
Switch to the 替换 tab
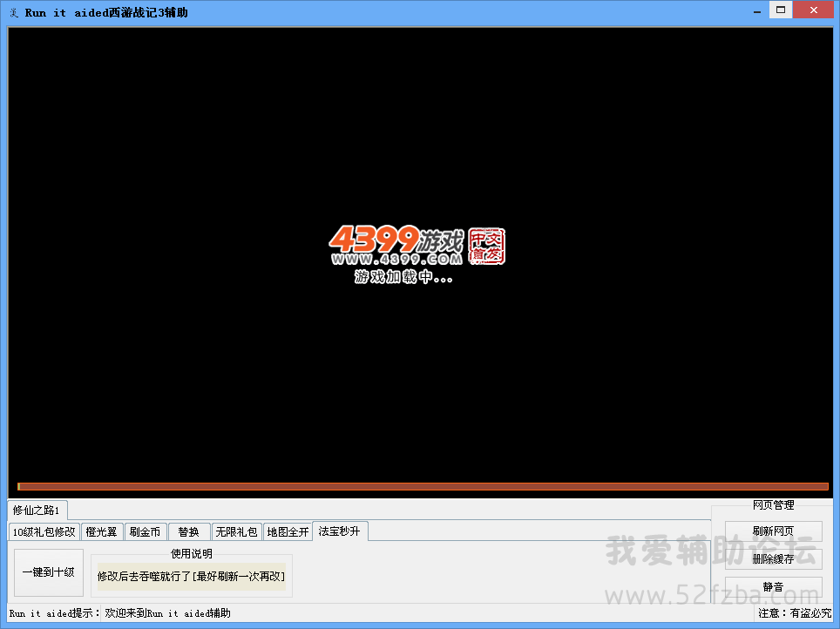188,532
